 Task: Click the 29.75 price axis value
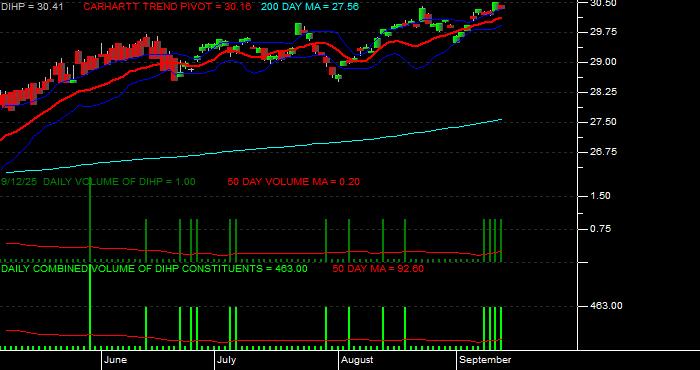[604, 32]
